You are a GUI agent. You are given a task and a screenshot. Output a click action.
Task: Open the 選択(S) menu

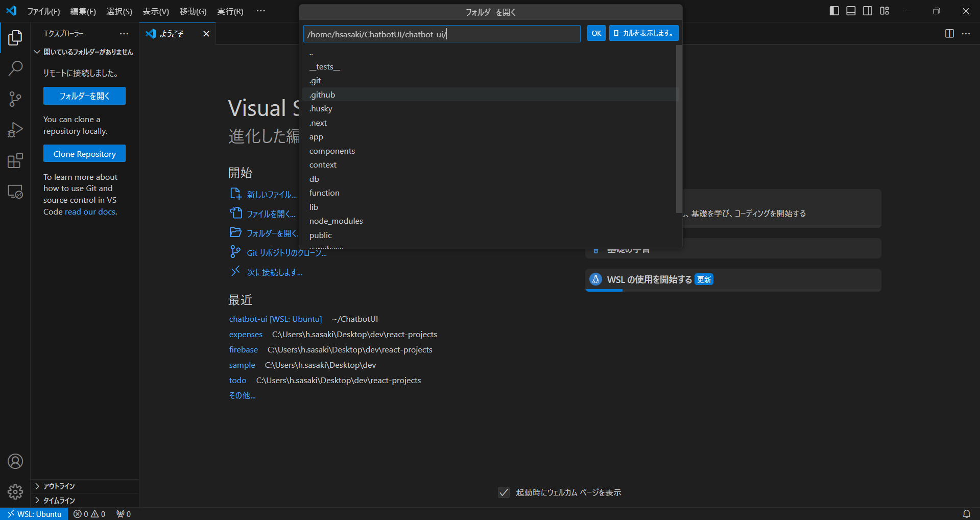tap(119, 11)
